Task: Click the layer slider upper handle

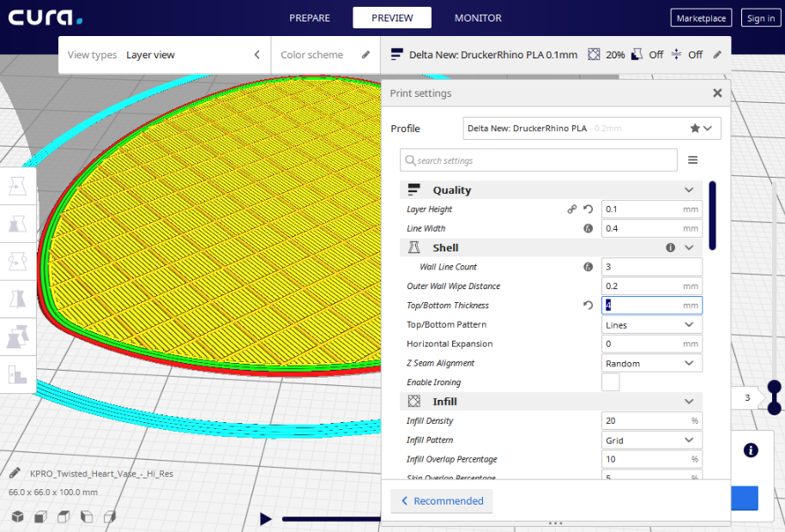Action: [x=774, y=387]
